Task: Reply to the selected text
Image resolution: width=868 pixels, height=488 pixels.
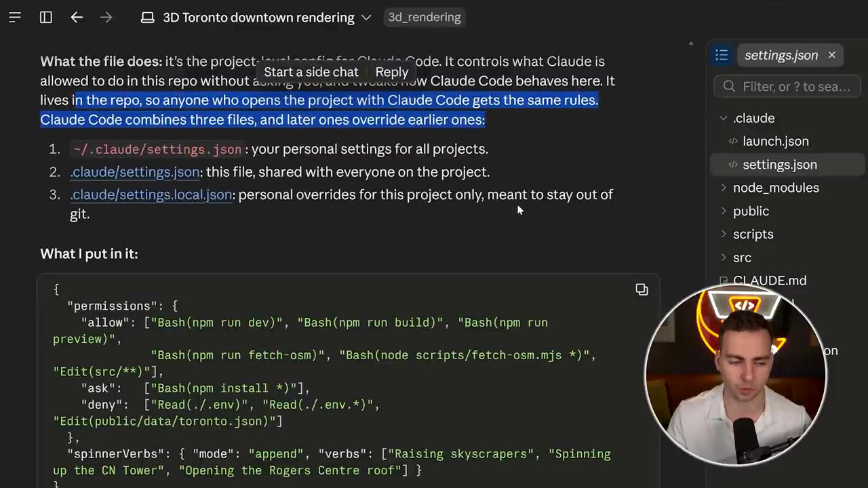Action: (392, 72)
